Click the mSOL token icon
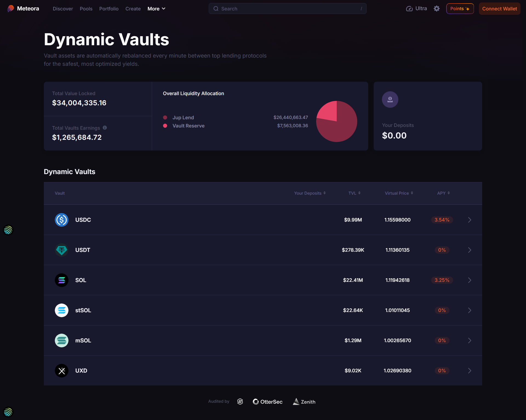 (x=61, y=340)
